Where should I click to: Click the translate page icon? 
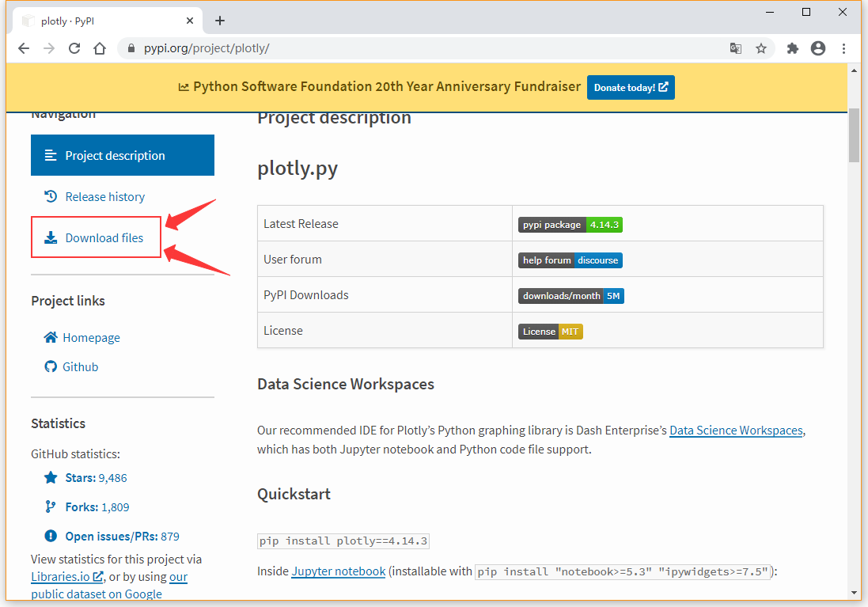pyautogui.click(x=736, y=48)
